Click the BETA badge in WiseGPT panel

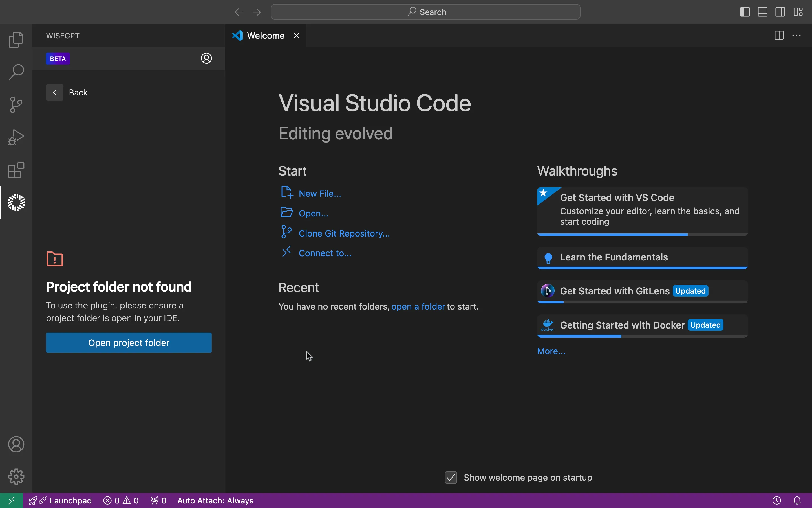tap(58, 59)
